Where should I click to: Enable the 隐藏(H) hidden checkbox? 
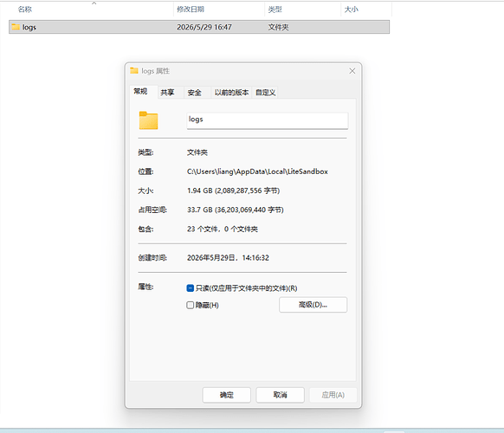pos(190,305)
